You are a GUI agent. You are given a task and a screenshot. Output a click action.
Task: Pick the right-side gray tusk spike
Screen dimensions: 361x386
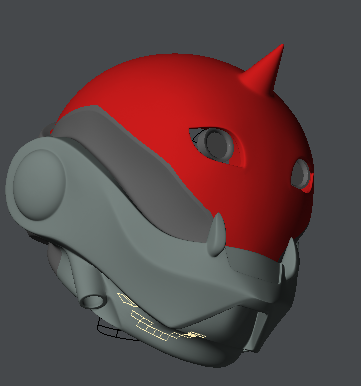[290, 259]
